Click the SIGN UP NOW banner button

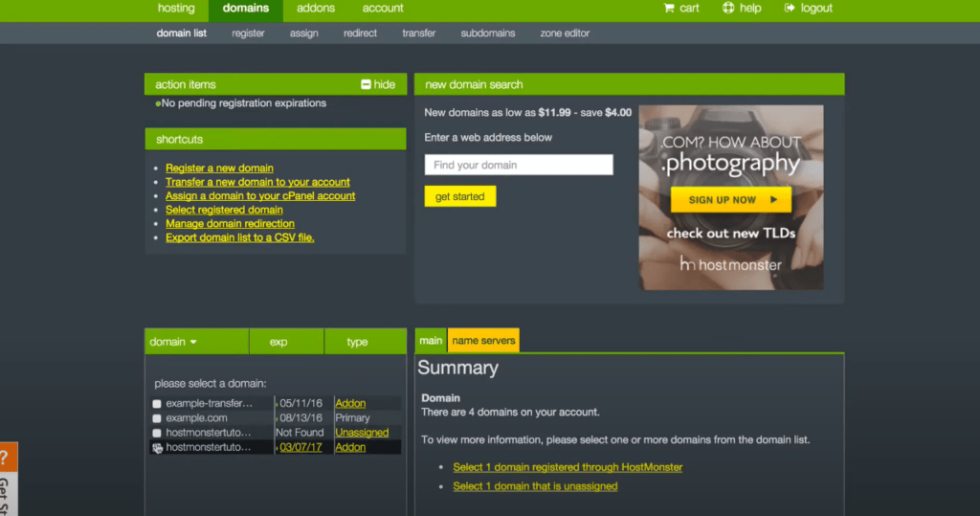(730, 200)
